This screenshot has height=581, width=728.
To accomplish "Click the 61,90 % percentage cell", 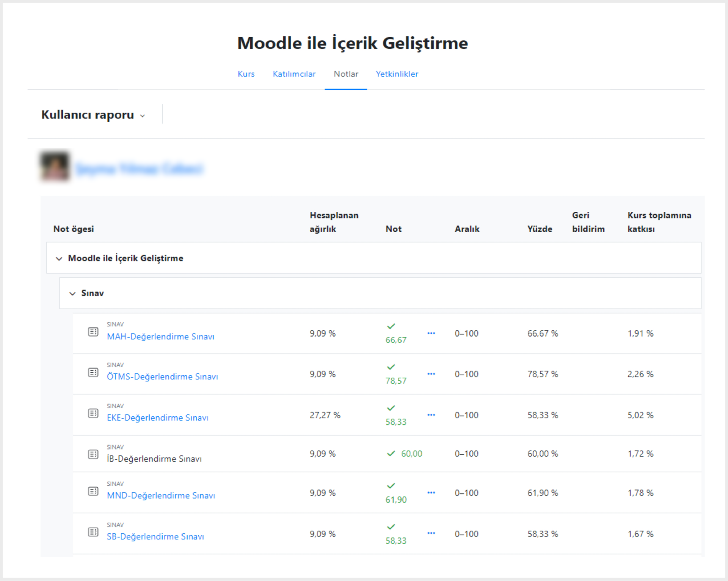I will coord(543,493).
